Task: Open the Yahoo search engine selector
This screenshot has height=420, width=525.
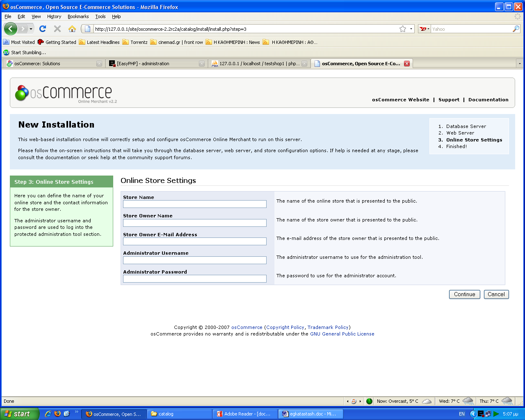Action: (425, 29)
